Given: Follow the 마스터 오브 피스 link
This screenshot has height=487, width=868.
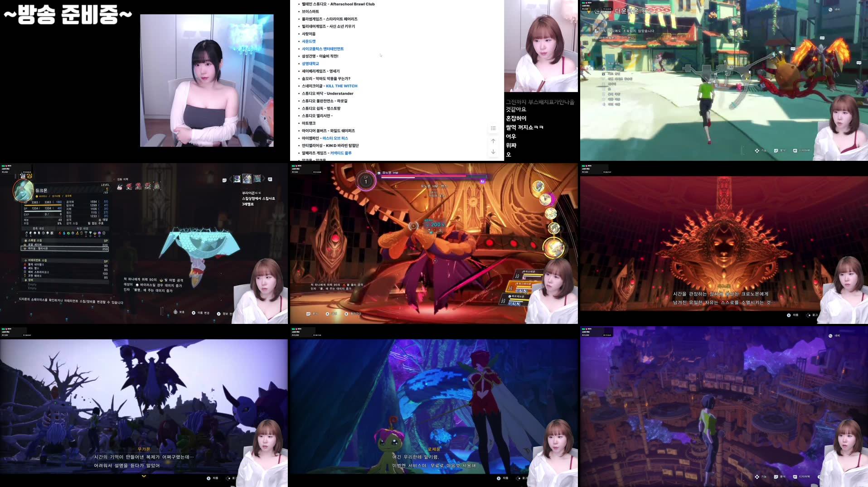Looking at the screenshot, I should 335,138.
